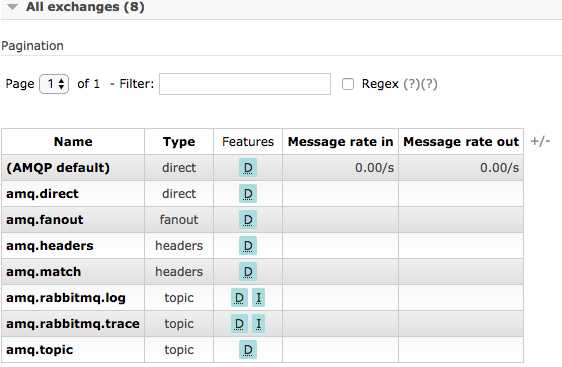Sort table by Name column

click(x=73, y=142)
